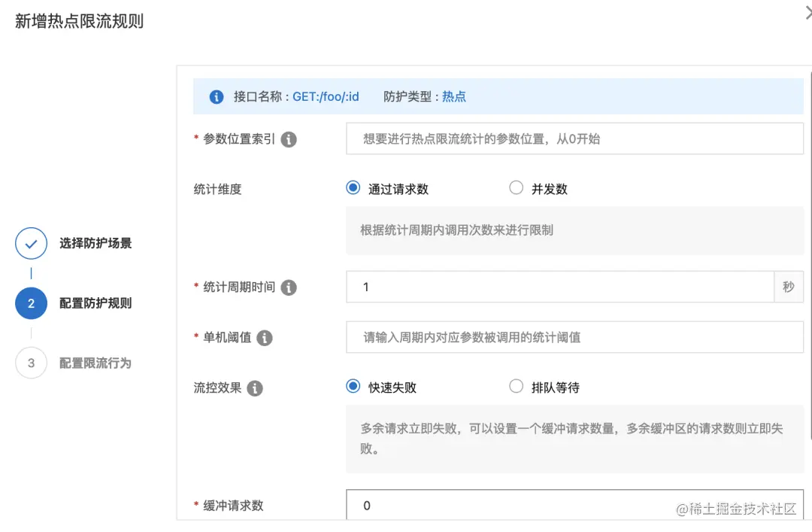
Task: Select the 快速失败 radio button
Action: pyautogui.click(x=353, y=386)
